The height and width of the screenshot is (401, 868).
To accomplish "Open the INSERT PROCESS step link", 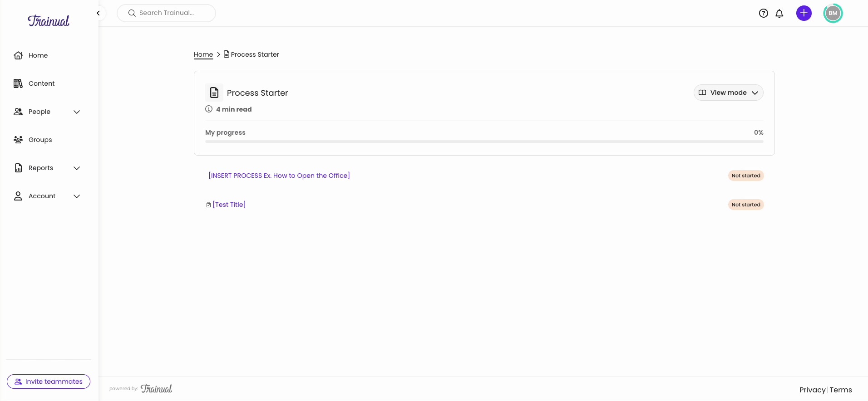I will [x=279, y=176].
